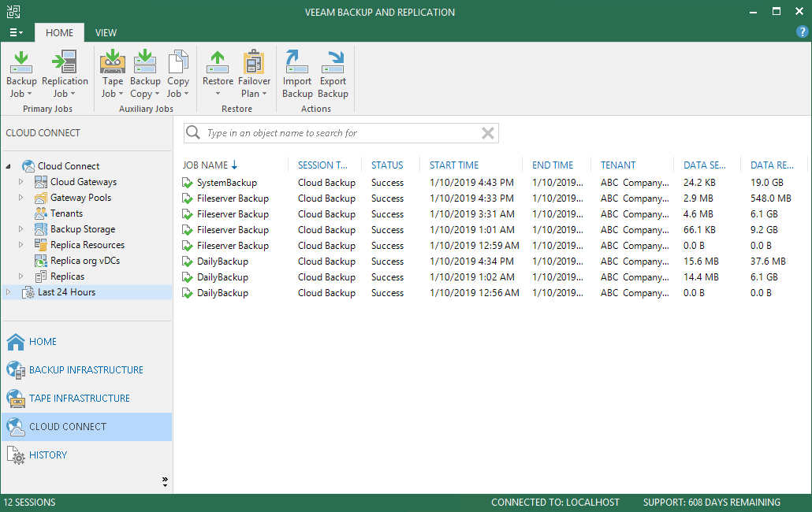This screenshot has height=512, width=812.
Task: Expand the Cloud Gateways tree node
Action: 21,182
